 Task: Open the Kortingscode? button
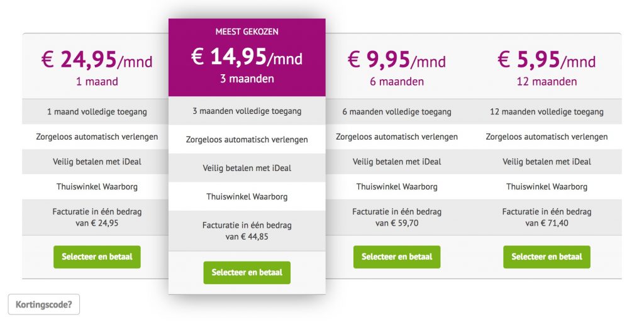coord(44,304)
